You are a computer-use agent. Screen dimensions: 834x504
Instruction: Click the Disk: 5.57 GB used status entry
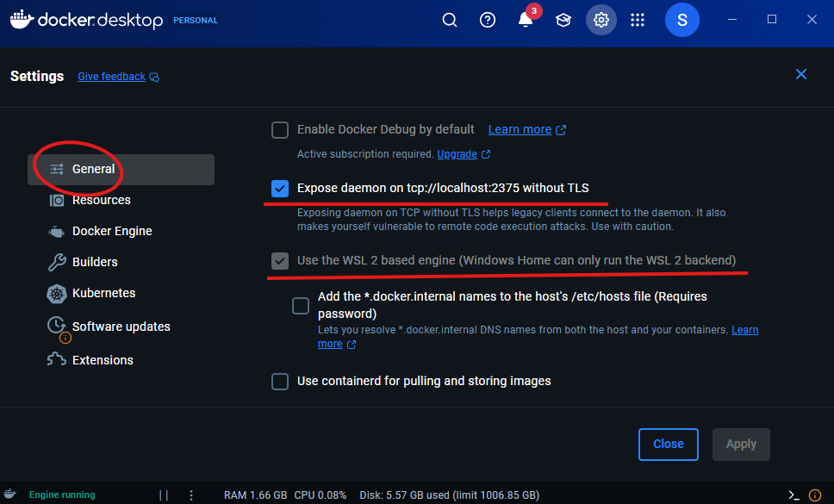coord(450,495)
